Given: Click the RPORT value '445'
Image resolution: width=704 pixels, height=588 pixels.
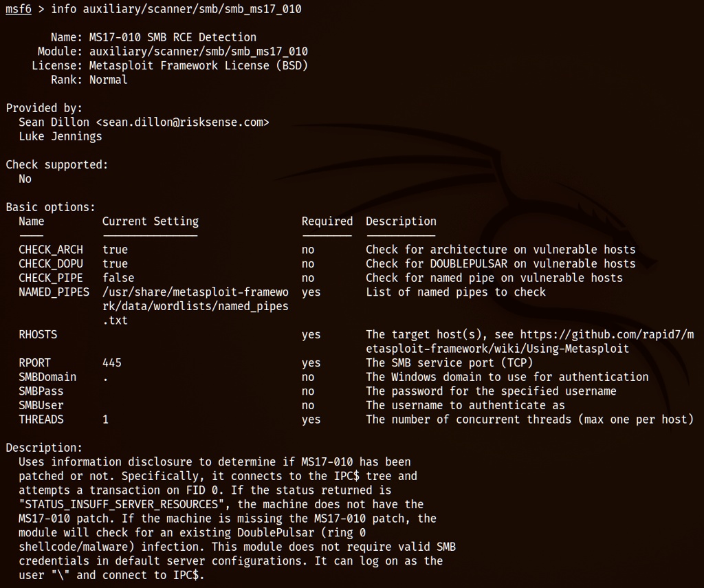Looking at the screenshot, I should tap(112, 363).
